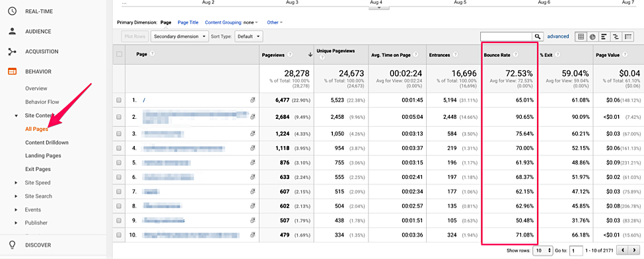
Task: Check the checkbox for row 2
Action: pos(119,117)
